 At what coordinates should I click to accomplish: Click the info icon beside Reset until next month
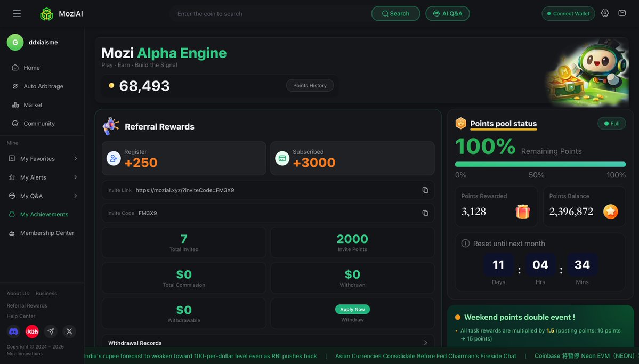tap(465, 244)
